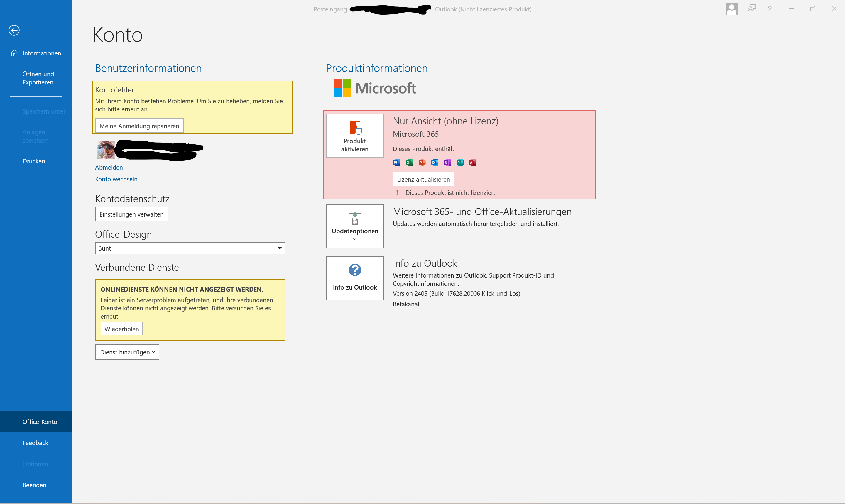Screen dimensions: 845x504
Task: Click the back arrow icon
Action: pyautogui.click(x=14, y=30)
